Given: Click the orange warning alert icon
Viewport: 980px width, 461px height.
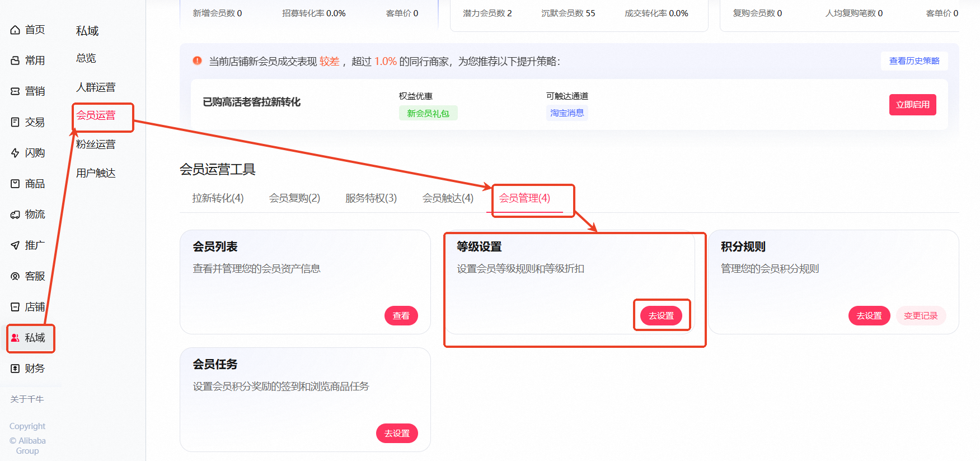Looking at the screenshot, I should pos(197,61).
